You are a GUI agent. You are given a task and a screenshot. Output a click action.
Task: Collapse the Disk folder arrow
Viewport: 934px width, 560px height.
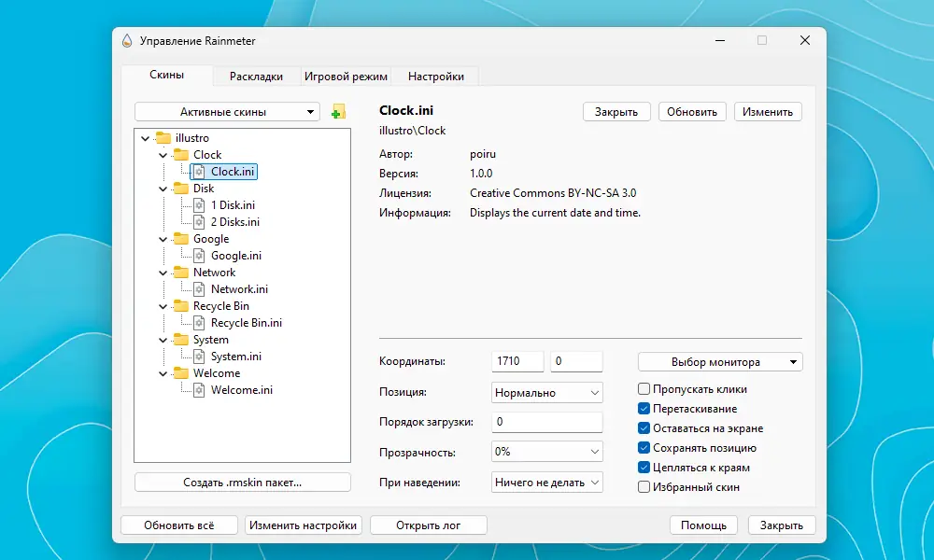pyautogui.click(x=163, y=189)
